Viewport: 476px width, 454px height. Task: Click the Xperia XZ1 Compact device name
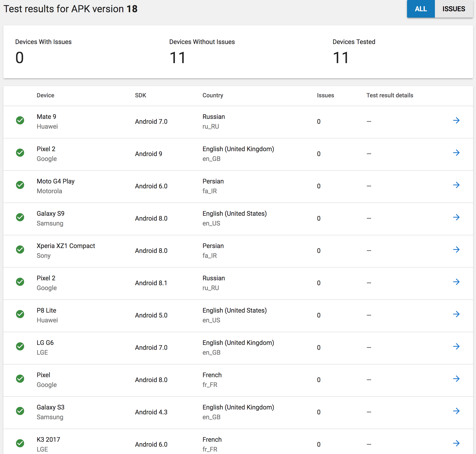(66, 246)
